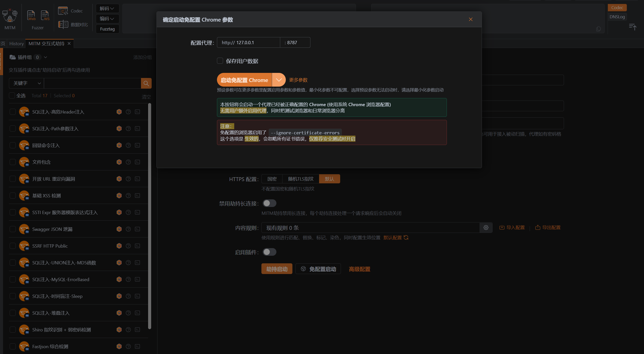Open help for Swagger JSON 泄漏 plugin
Screen dimensions: 644x354
click(128, 229)
